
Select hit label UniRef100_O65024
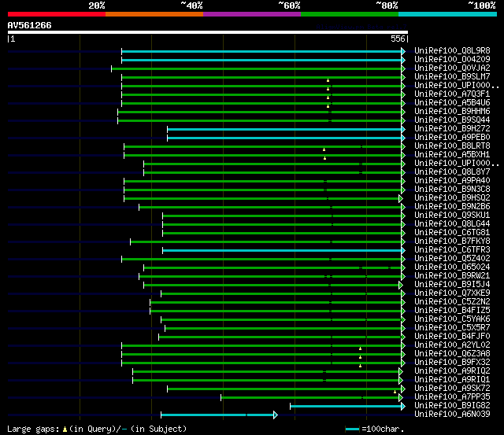[452, 267]
